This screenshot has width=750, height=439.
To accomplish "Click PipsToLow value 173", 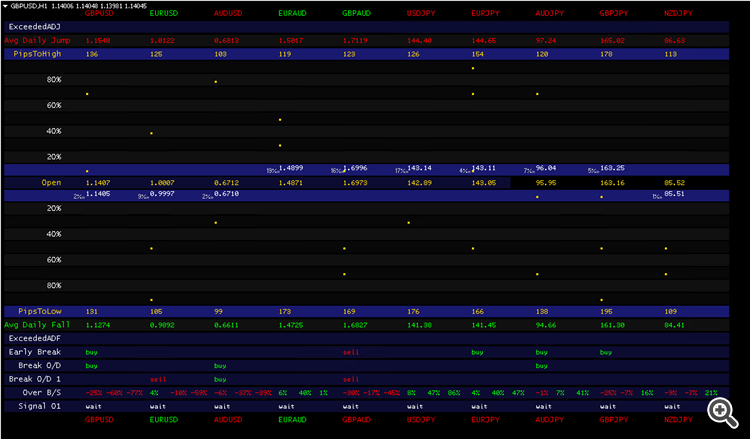I will click(x=285, y=311).
